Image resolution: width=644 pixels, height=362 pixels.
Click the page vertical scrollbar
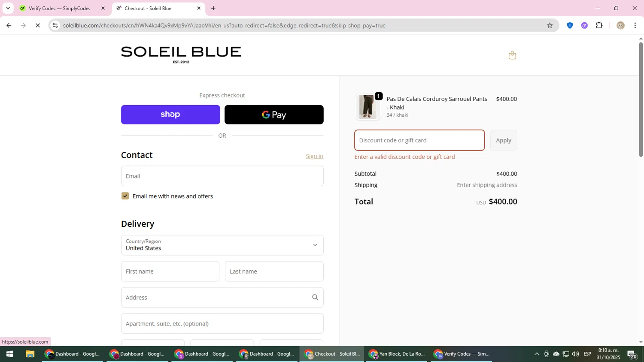pyautogui.click(x=641, y=100)
